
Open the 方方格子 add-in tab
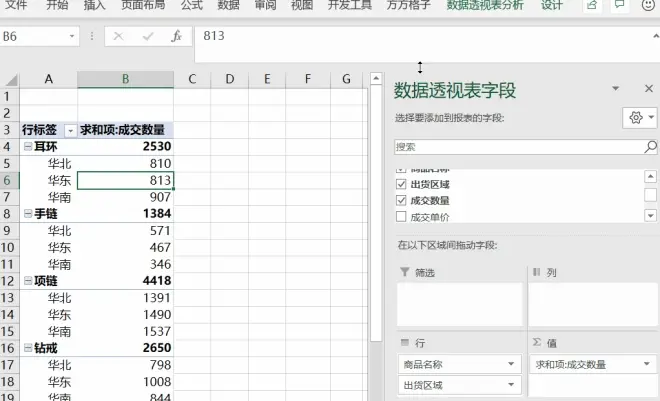click(x=408, y=5)
